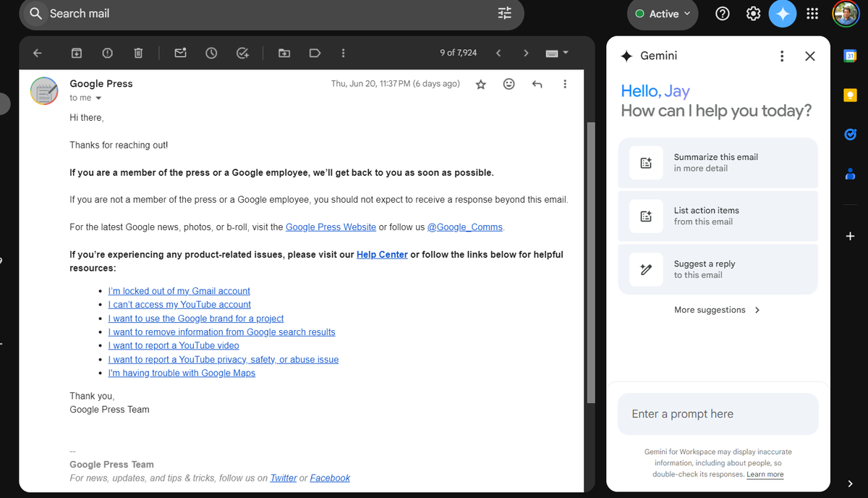Move the email to a folder

(284, 52)
